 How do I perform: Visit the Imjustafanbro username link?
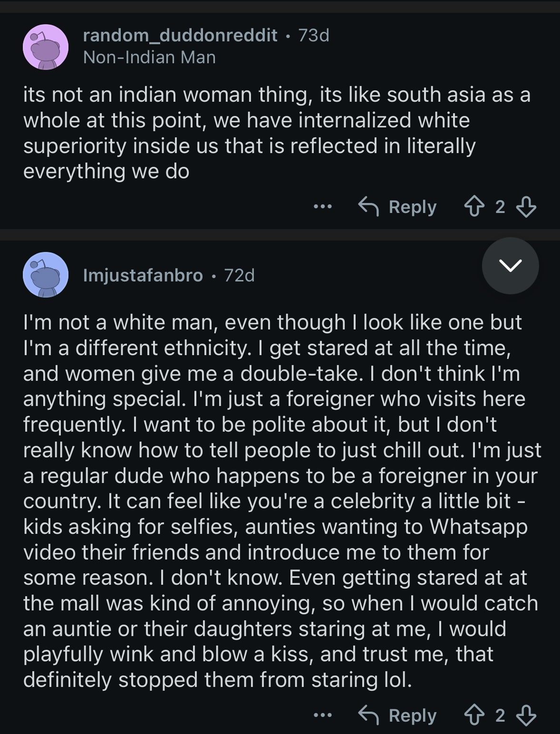click(x=143, y=275)
